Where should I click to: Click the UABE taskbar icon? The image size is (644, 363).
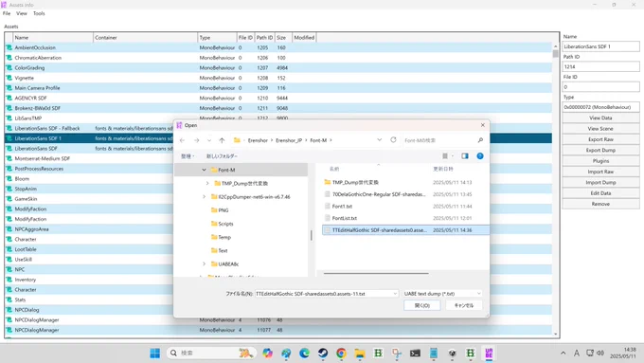click(x=489, y=354)
